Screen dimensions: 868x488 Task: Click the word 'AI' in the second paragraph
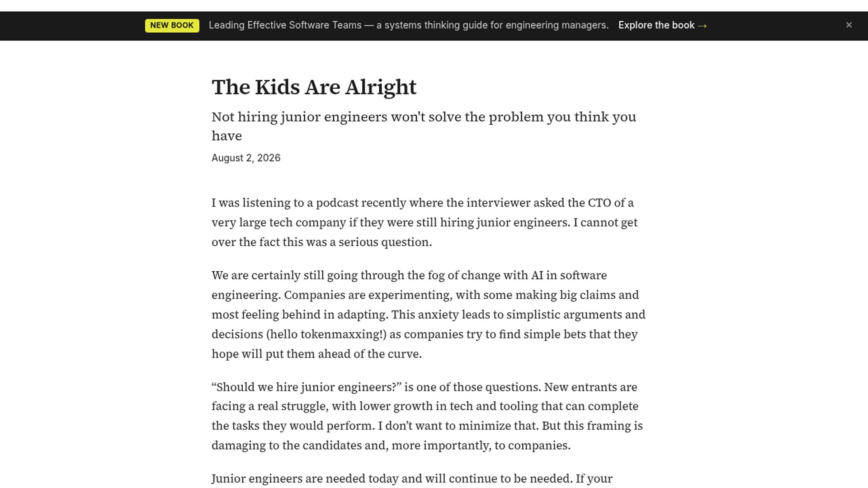tap(537, 276)
